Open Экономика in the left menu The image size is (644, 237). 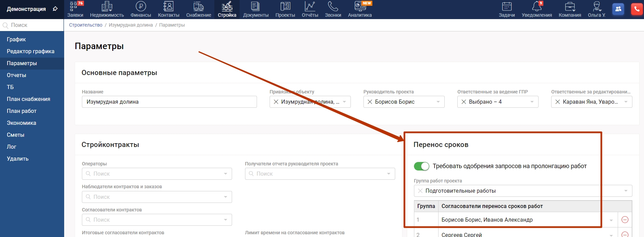pos(22,123)
